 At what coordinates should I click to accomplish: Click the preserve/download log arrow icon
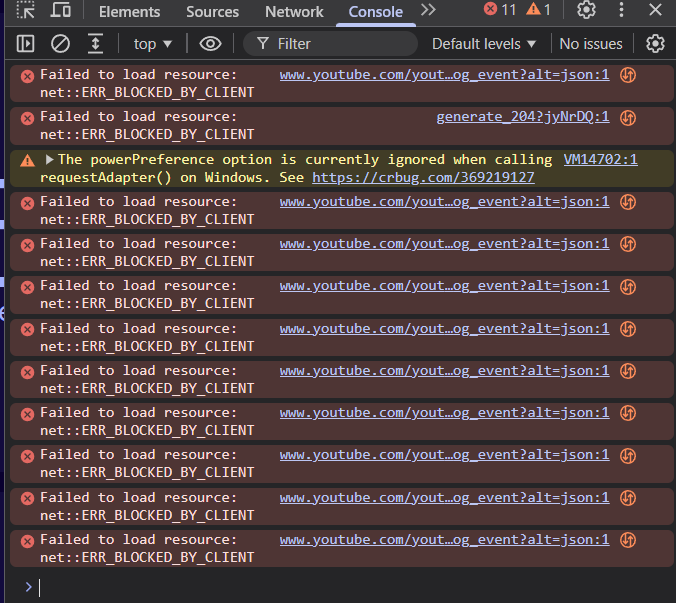(95, 44)
